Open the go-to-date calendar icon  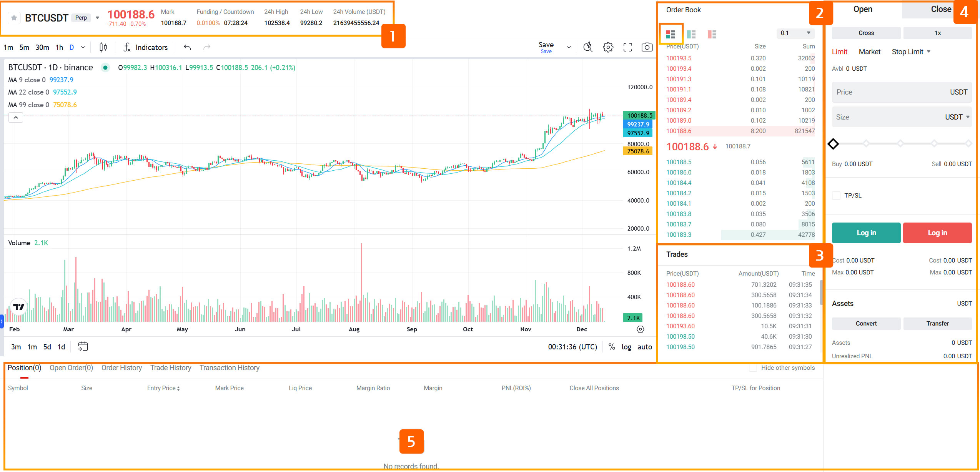(x=83, y=347)
